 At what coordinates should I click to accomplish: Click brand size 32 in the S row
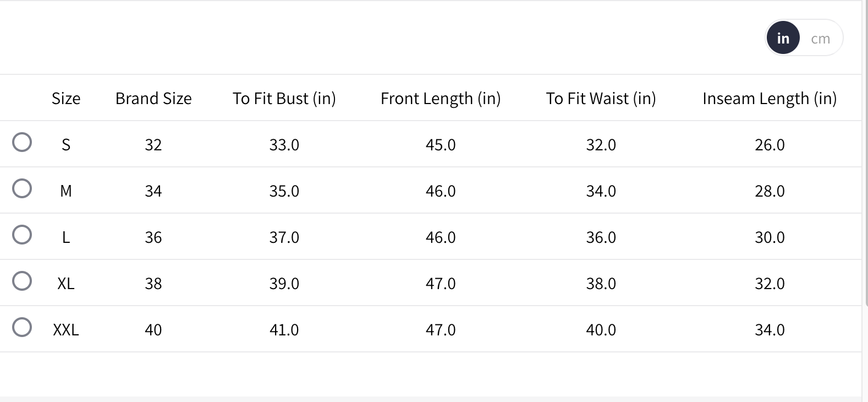[x=153, y=145]
